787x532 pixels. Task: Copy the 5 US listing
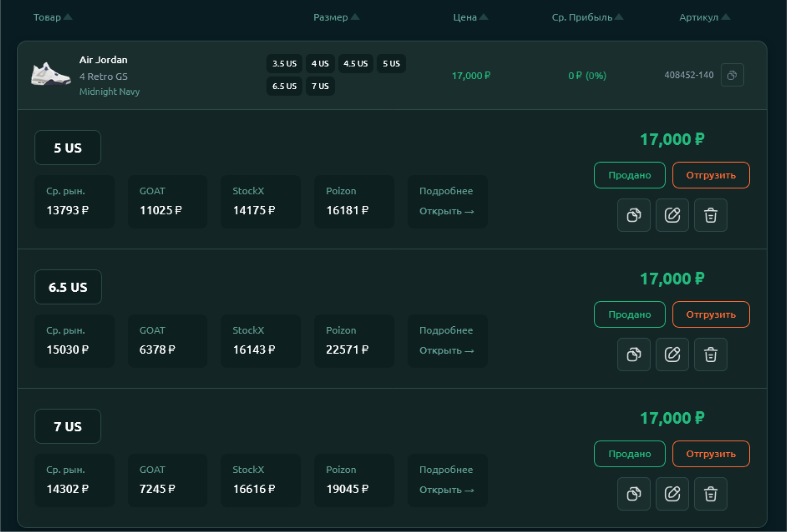click(634, 215)
